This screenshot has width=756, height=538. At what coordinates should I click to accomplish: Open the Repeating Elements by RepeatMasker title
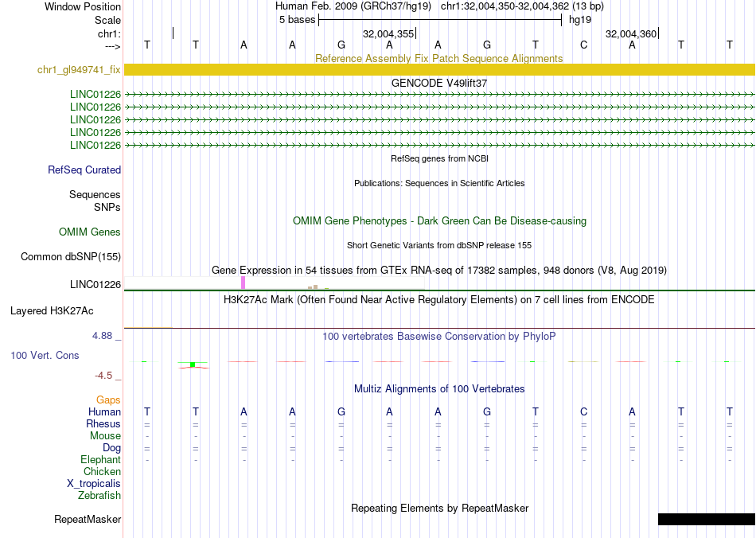tap(440, 508)
